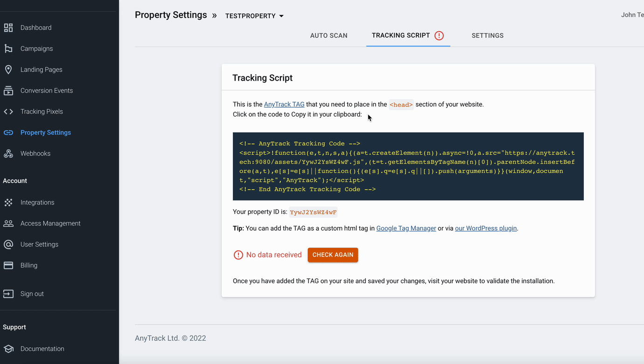
Task: Click the property ID YywJ2YsWZ4wF
Action: 313,212
